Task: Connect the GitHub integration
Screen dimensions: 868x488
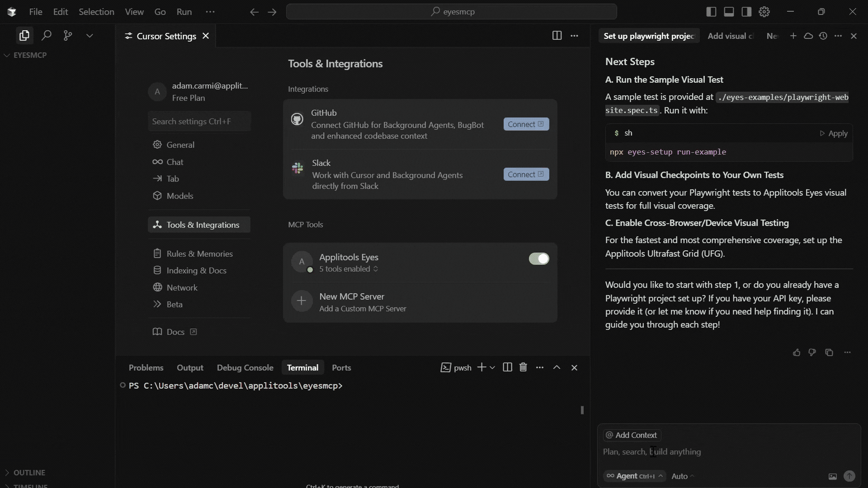Action: tap(526, 124)
